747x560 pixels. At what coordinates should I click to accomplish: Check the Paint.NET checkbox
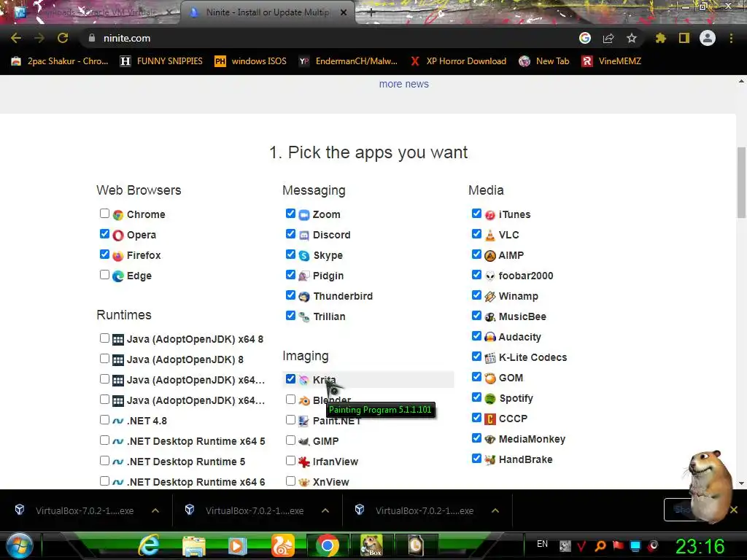click(290, 420)
